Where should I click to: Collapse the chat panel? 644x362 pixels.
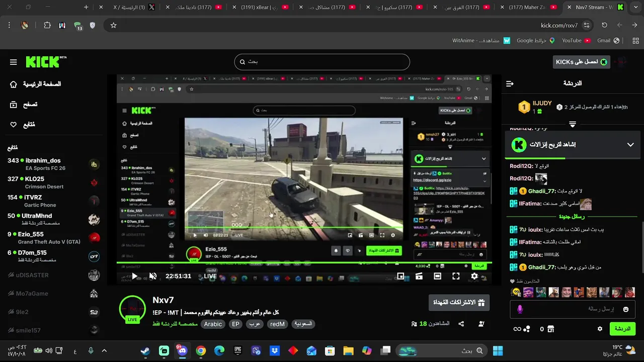point(510,83)
